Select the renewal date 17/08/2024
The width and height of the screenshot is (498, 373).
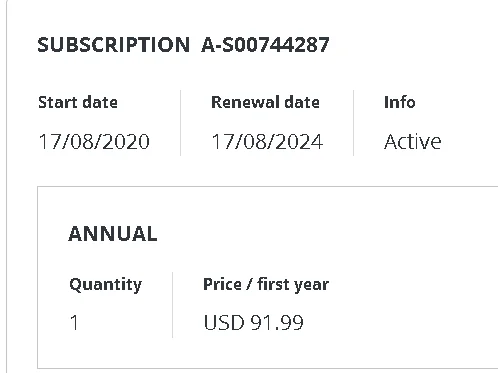(x=267, y=142)
